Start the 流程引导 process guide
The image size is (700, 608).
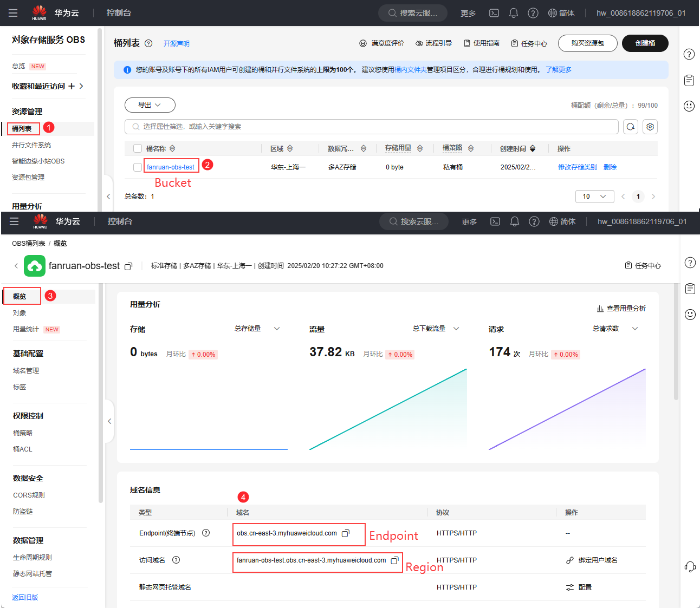pos(433,43)
